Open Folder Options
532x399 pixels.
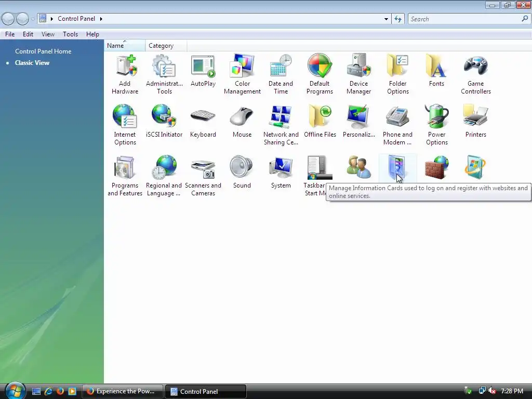(397, 74)
